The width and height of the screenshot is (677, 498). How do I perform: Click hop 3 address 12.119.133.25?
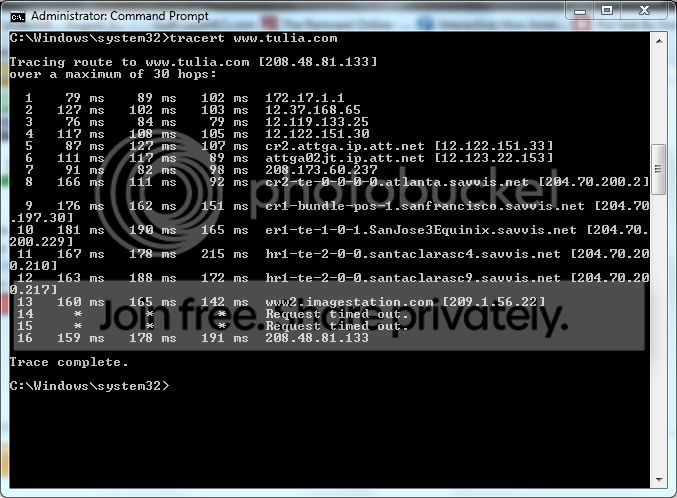coord(317,122)
